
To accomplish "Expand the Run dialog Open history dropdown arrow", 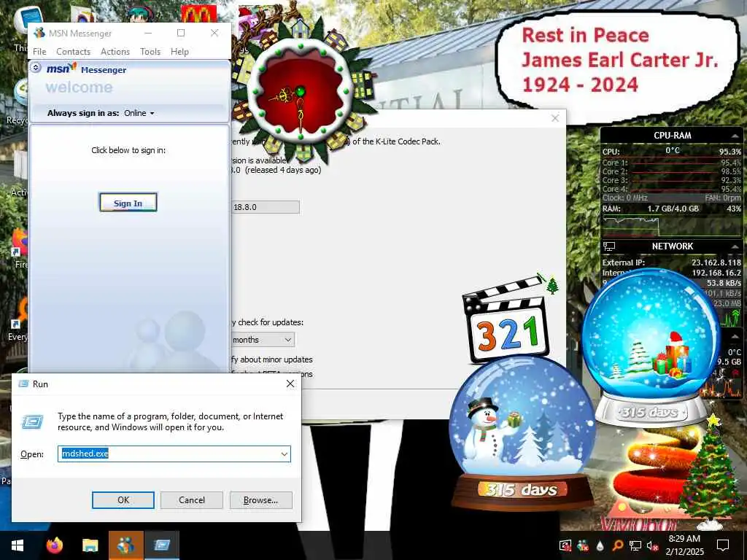I will click(x=285, y=454).
